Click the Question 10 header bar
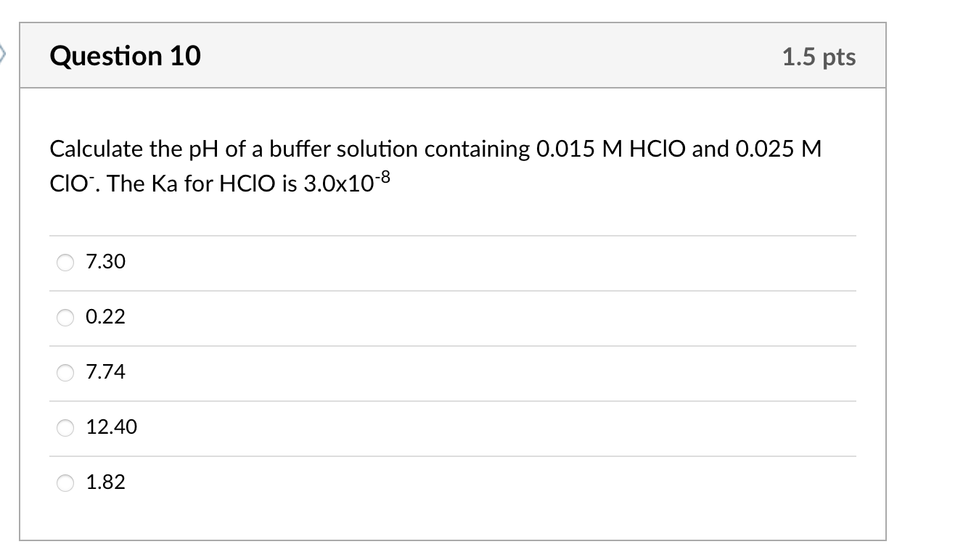The height and width of the screenshot is (560, 971). (x=453, y=56)
